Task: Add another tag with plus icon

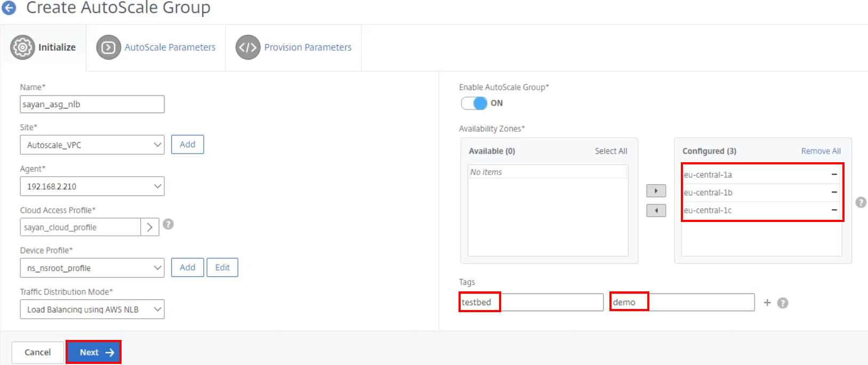Action: click(767, 303)
